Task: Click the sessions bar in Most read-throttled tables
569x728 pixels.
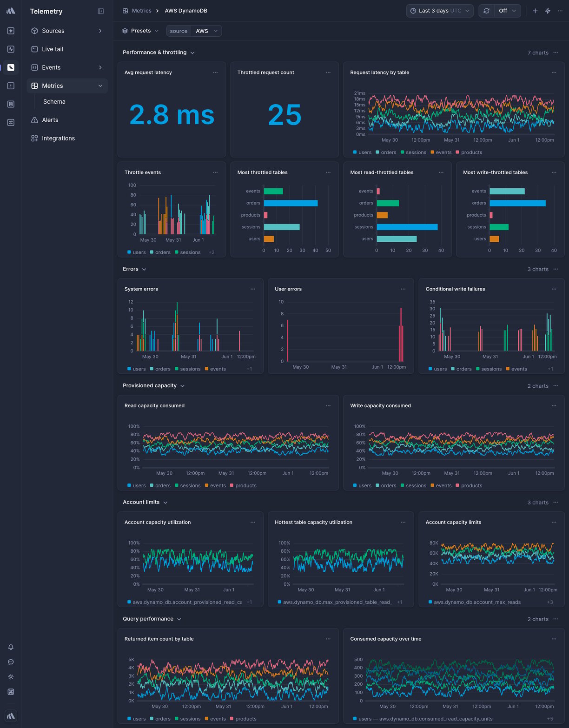Action: tap(407, 227)
